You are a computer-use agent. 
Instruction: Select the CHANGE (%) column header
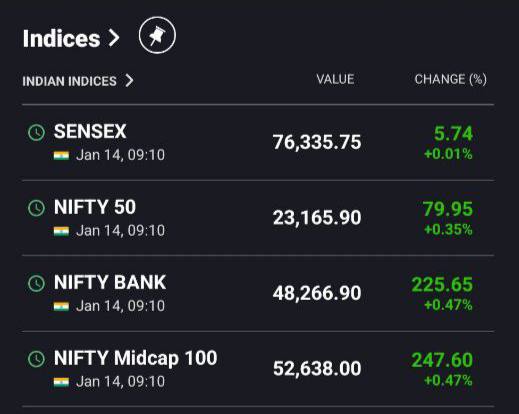click(450, 80)
